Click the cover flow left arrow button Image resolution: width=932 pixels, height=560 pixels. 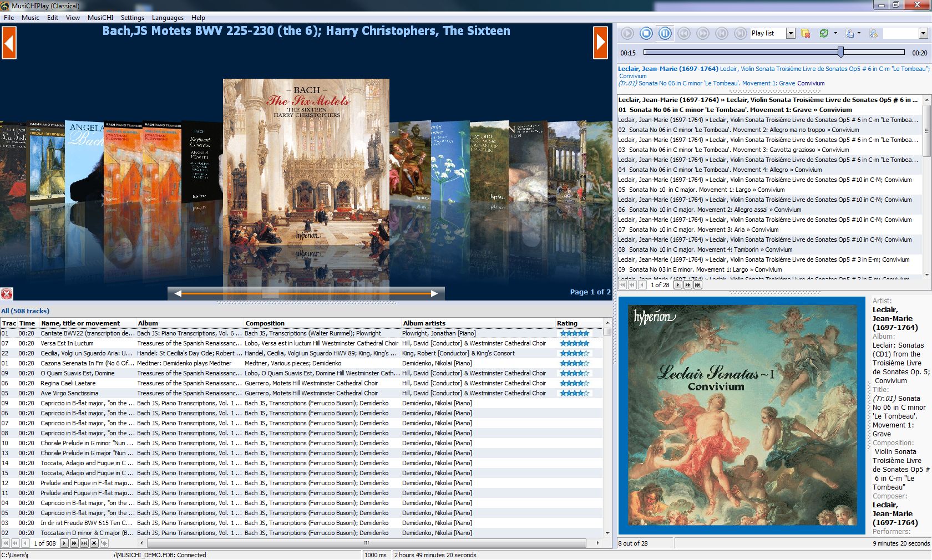coord(9,43)
